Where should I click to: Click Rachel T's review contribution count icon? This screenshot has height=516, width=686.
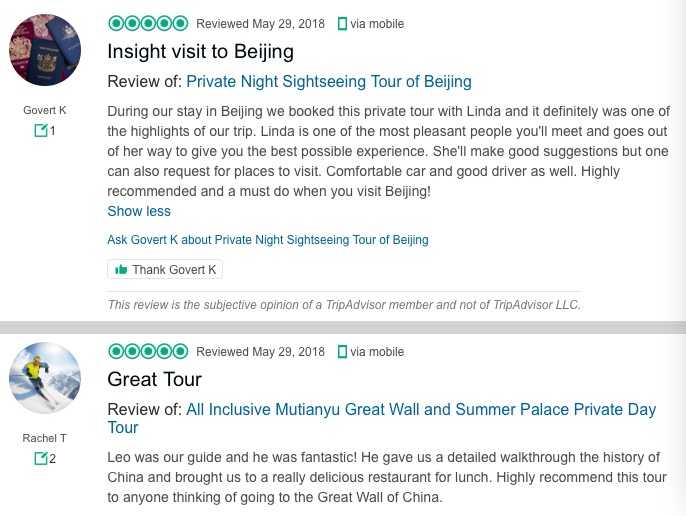(41, 459)
